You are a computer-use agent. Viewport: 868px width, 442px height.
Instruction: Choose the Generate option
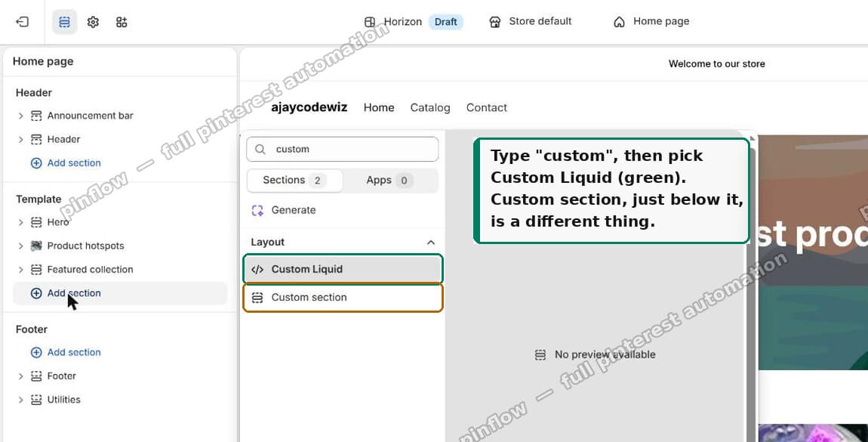293,211
